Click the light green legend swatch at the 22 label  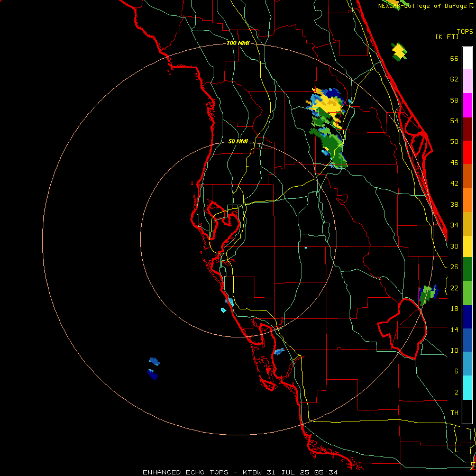click(467, 293)
